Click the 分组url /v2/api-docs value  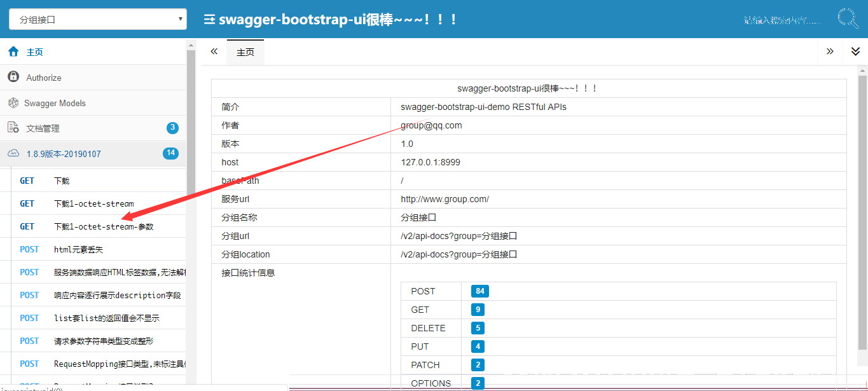click(458, 236)
